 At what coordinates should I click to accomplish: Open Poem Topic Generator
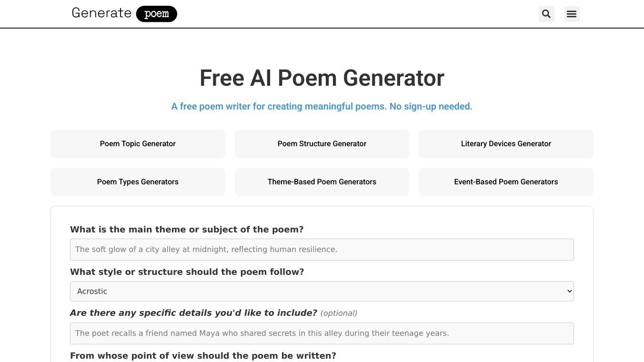[x=138, y=144]
